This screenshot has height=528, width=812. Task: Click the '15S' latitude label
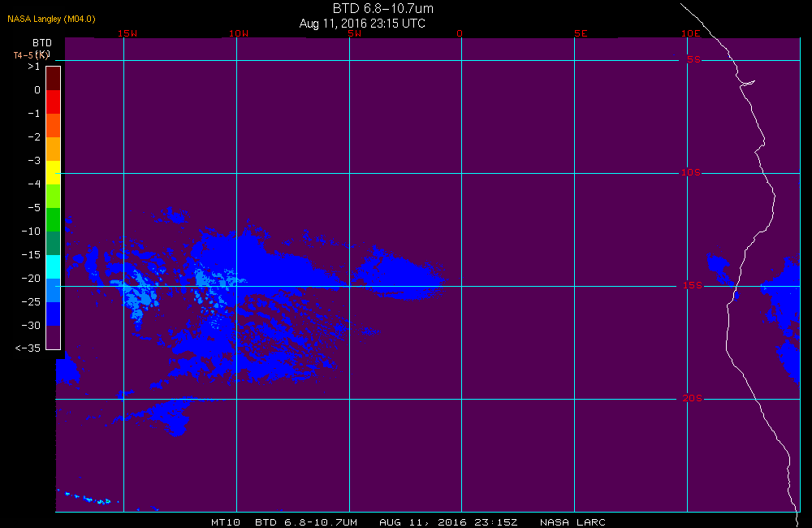[x=693, y=285]
